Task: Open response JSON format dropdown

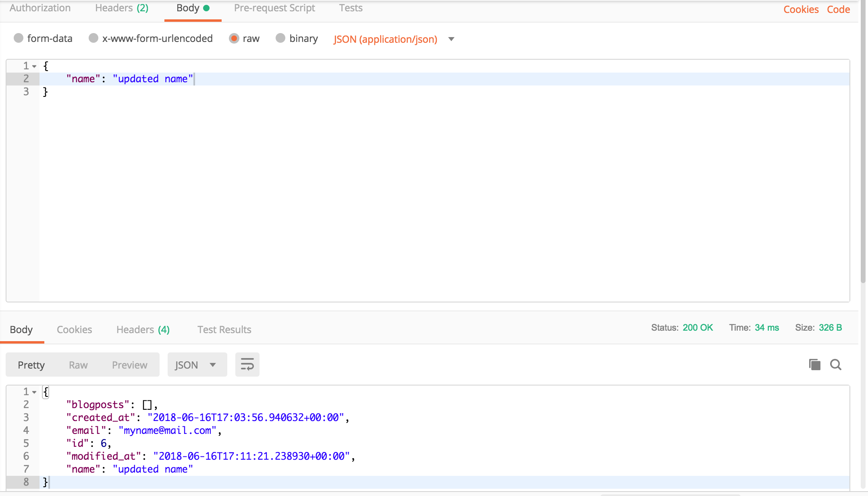Action: pyautogui.click(x=197, y=365)
